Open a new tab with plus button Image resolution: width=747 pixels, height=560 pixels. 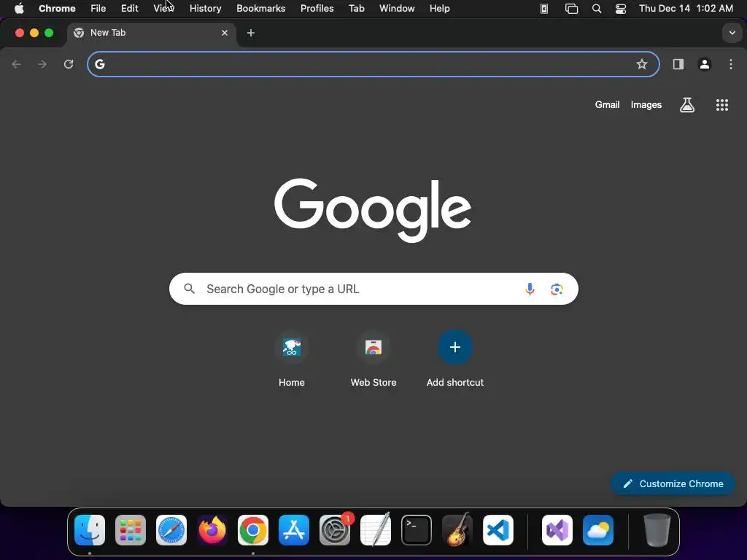(251, 33)
